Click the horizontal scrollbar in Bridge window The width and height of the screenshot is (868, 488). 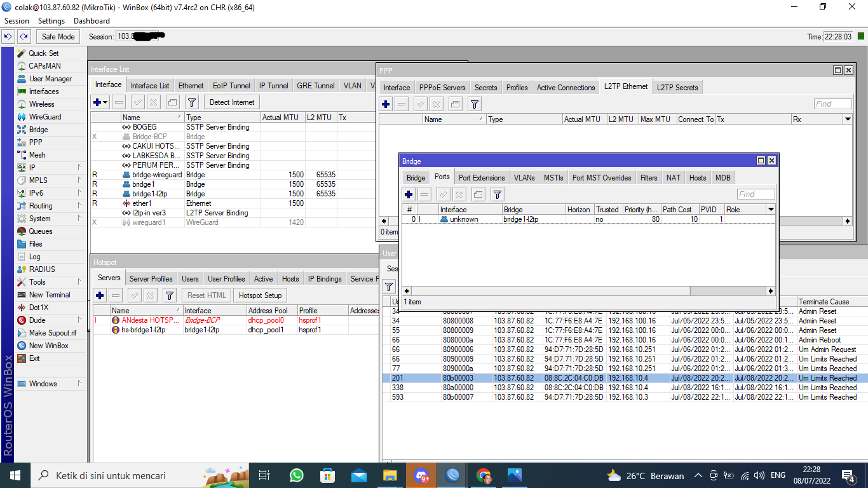pos(546,291)
